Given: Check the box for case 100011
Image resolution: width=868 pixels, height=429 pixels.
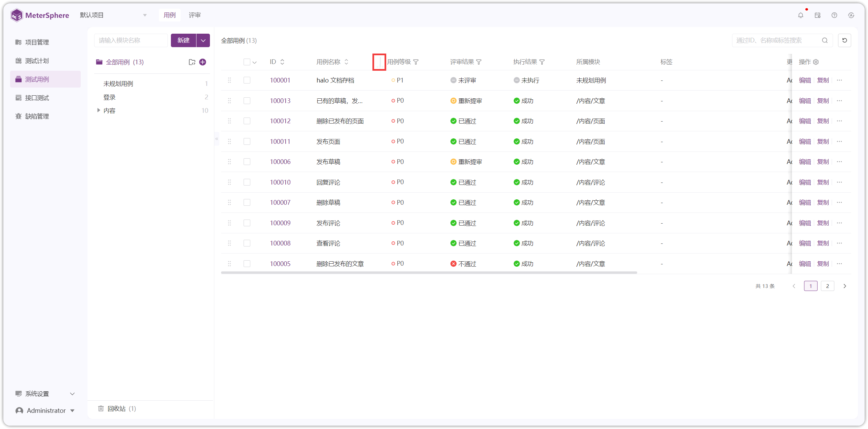Looking at the screenshot, I should click(247, 142).
